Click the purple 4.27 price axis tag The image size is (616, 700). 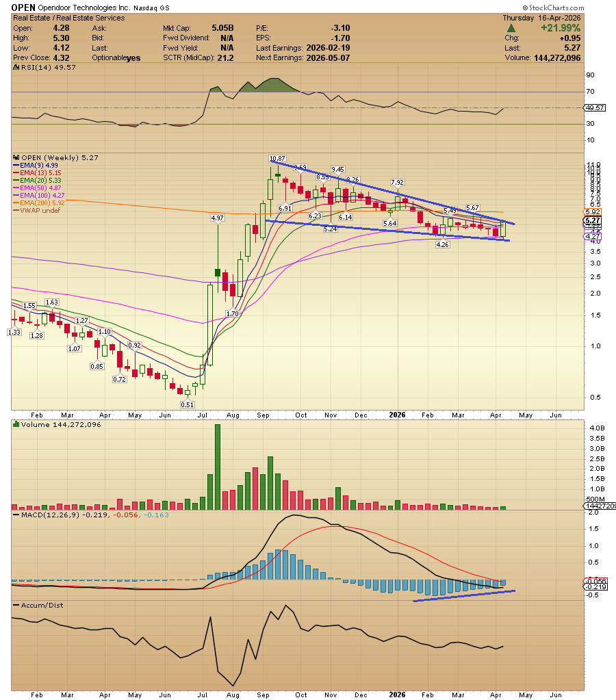(593, 237)
